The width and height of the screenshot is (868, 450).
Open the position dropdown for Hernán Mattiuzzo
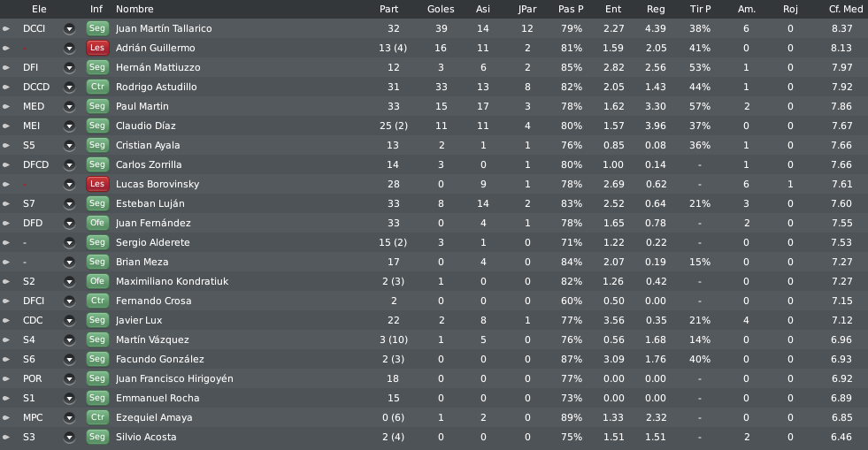69,67
